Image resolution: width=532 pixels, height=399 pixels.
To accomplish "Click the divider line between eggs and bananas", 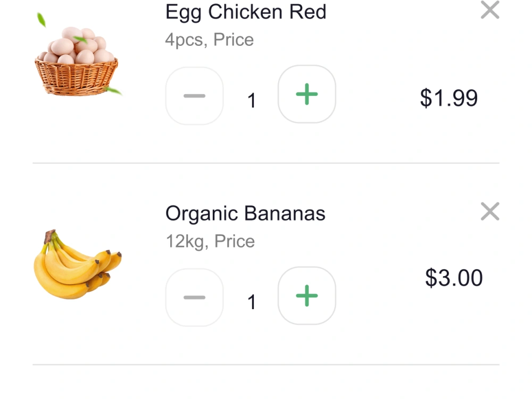I will pos(266,163).
